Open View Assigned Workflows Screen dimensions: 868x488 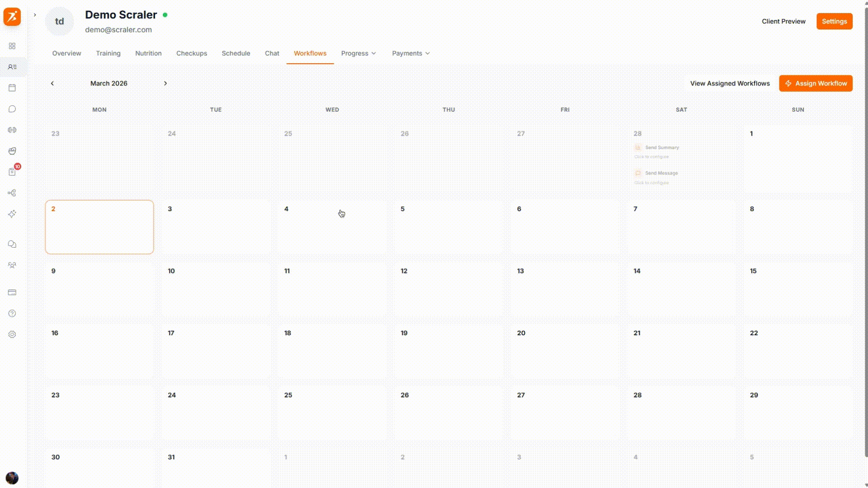click(x=730, y=83)
